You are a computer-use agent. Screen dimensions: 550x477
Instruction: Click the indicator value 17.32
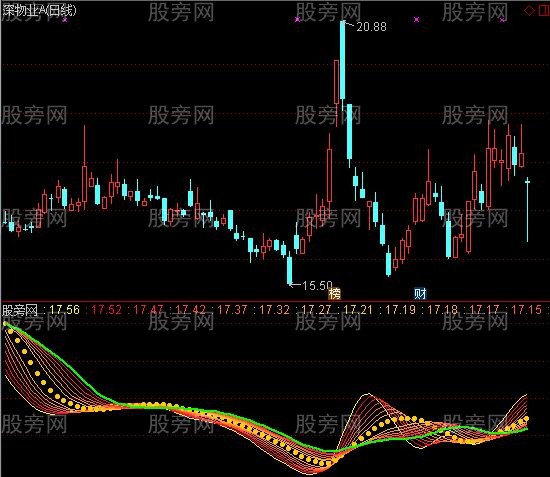coord(274,310)
